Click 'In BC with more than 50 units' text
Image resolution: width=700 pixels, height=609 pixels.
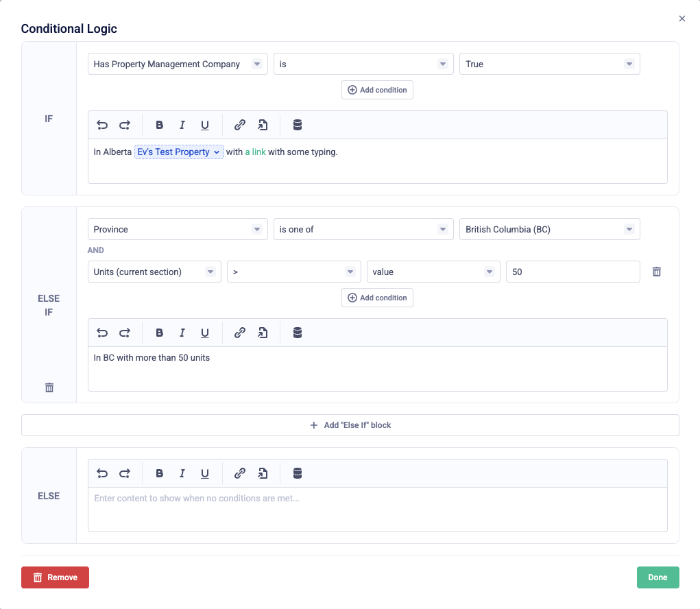click(x=152, y=357)
